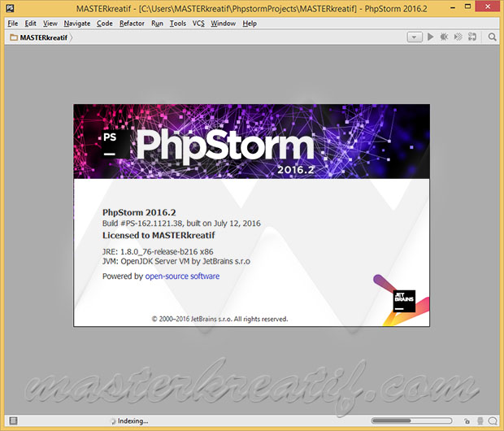Click the Build #PS-162.1121.38 text

click(x=181, y=223)
